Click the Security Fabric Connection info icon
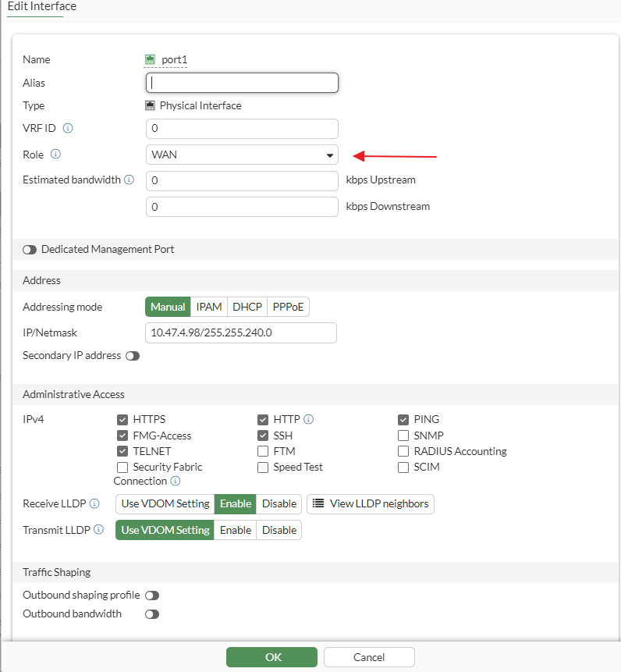This screenshot has height=672, width=621. 175,481
